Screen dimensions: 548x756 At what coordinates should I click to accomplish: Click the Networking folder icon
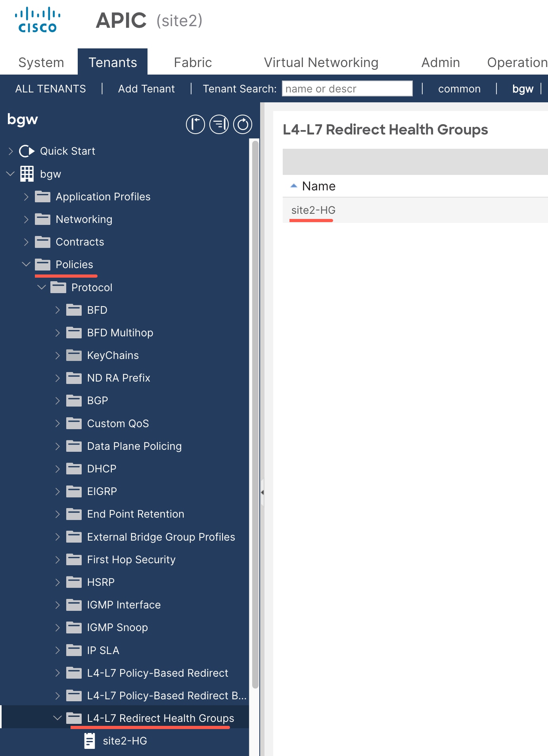42,219
